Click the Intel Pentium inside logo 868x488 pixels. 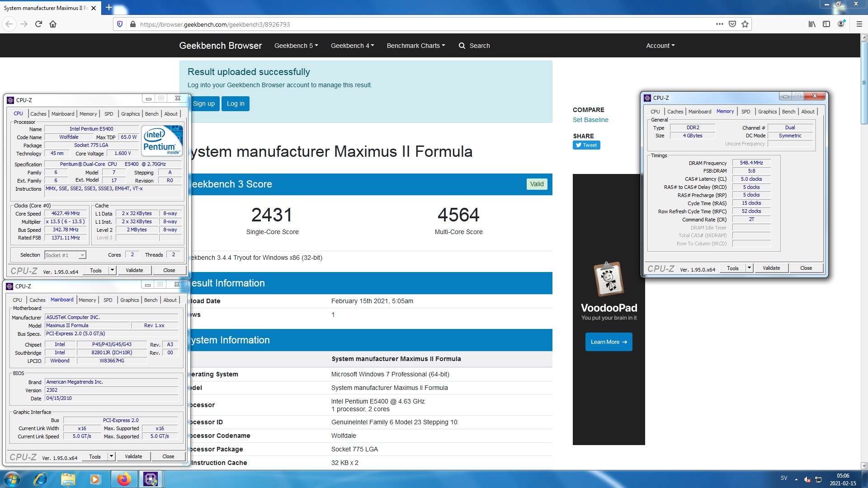162,141
